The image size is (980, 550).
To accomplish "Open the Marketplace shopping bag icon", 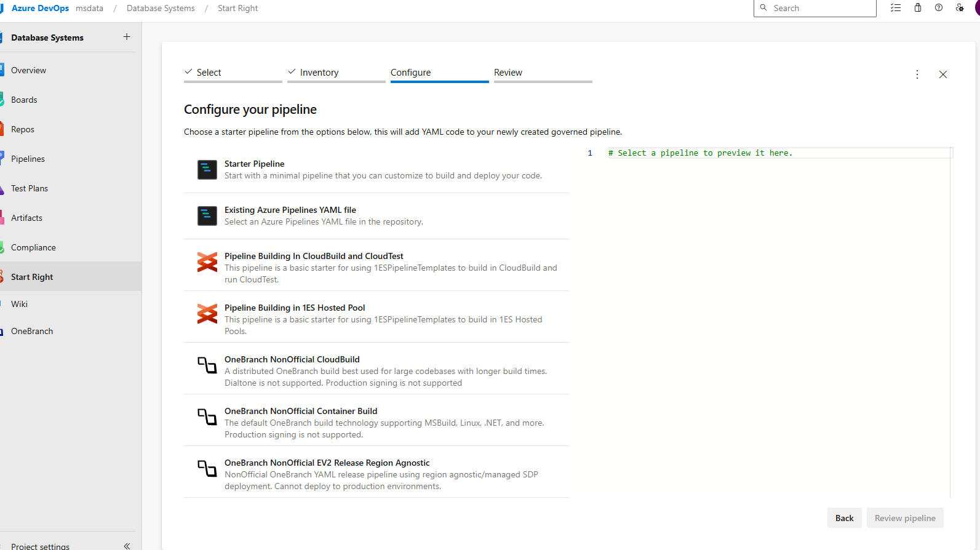I will 918,8.
